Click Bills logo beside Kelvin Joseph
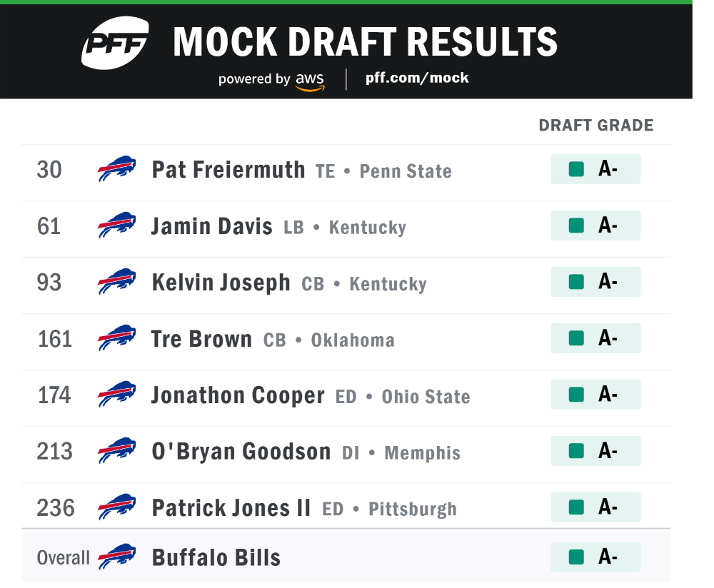This screenshot has height=588, width=714. pos(116,282)
